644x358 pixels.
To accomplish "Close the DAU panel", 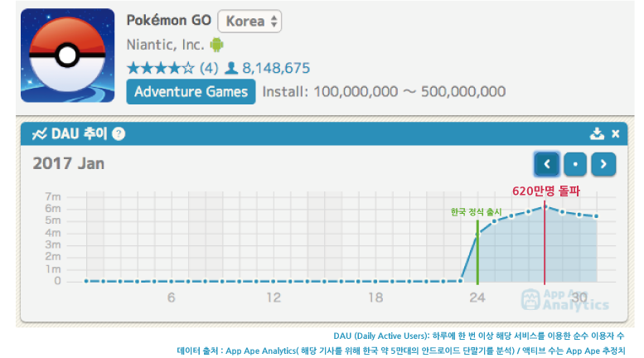I will [615, 134].
